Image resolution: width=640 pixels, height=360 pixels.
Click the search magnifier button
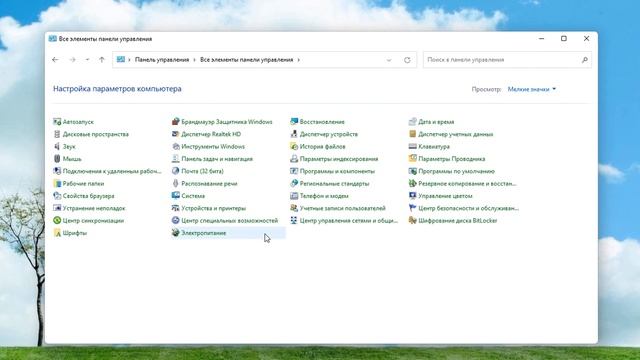tap(584, 60)
